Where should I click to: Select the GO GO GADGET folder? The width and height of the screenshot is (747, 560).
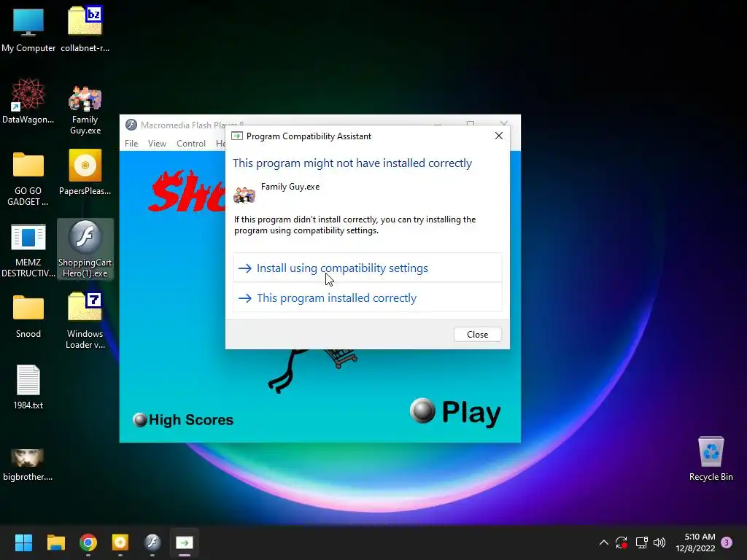pyautogui.click(x=28, y=178)
